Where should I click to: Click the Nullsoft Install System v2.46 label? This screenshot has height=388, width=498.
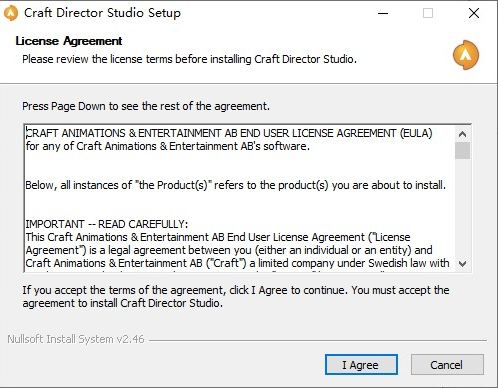coord(76,339)
